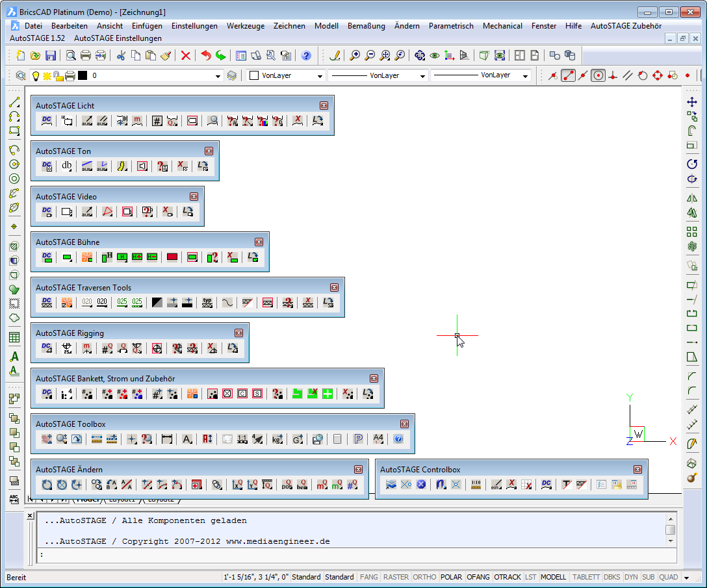707x588 pixels.
Task: Click the Save diskette icon in main toolbar
Action: (51, 56)
